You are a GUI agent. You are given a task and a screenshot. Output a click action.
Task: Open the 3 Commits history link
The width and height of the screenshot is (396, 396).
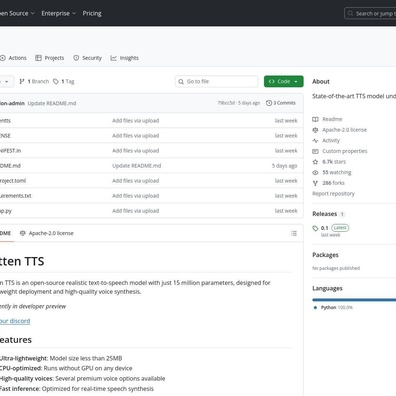click(281, 103)
